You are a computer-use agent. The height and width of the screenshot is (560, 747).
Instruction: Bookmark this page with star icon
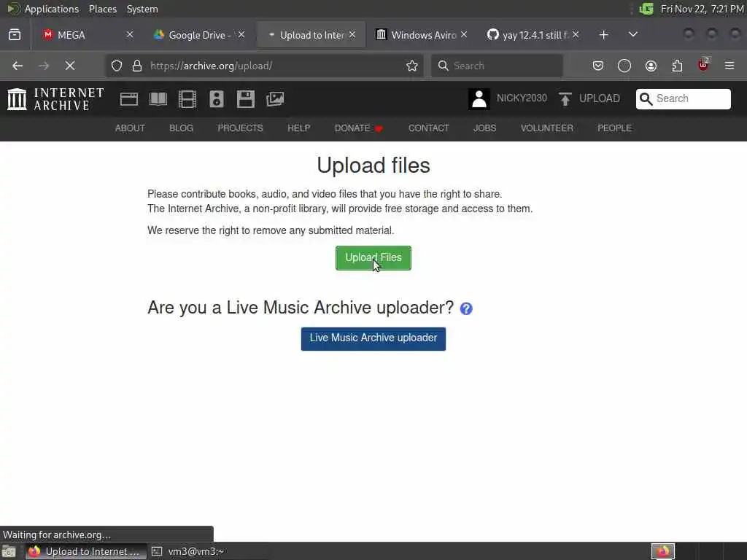[412, 66]
